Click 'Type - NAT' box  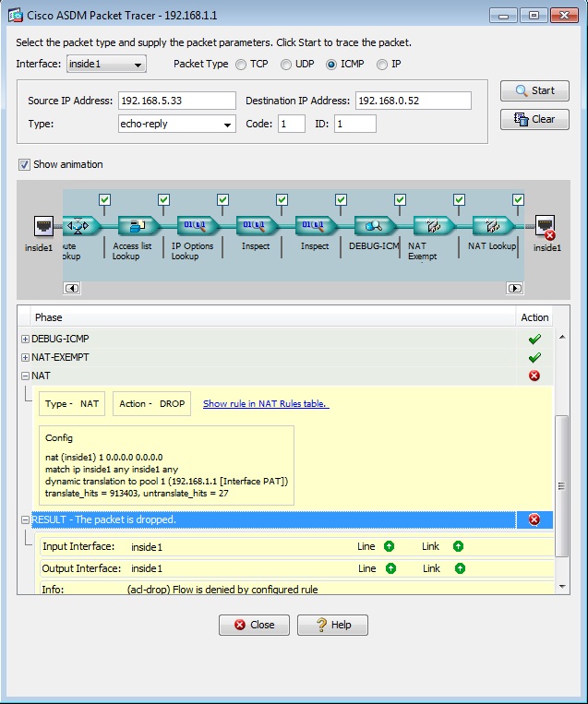click(72, 403)
